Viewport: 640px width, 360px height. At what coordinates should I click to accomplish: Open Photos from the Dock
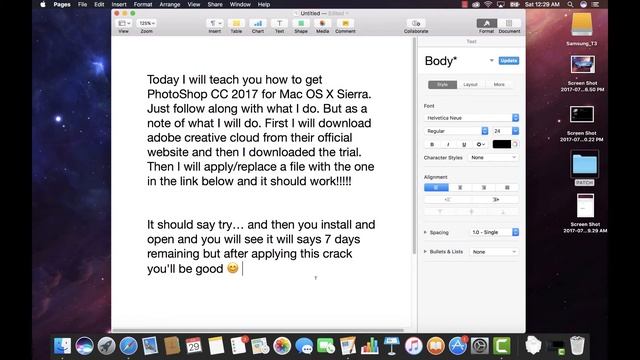[x=282, y=346]
